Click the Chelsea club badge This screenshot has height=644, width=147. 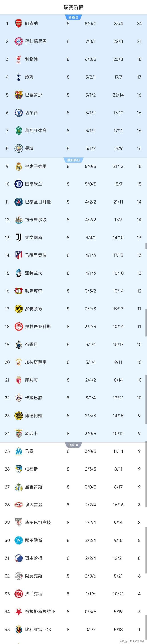(19, 113)
